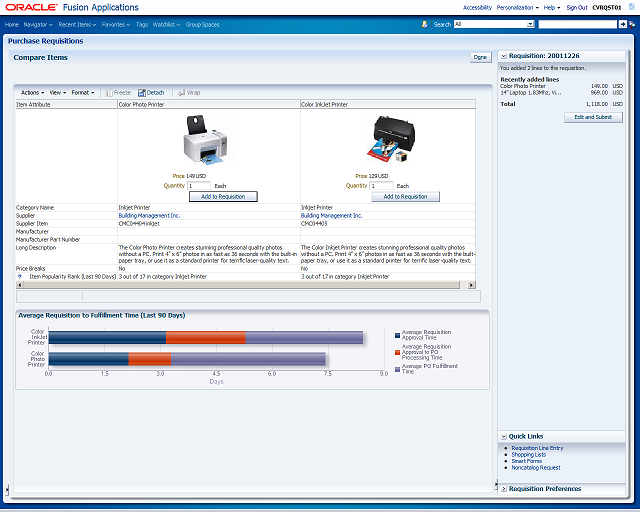Collapse the Quick Links panel
Viewport: 640px width, 512px height.
tap(504, 436)
